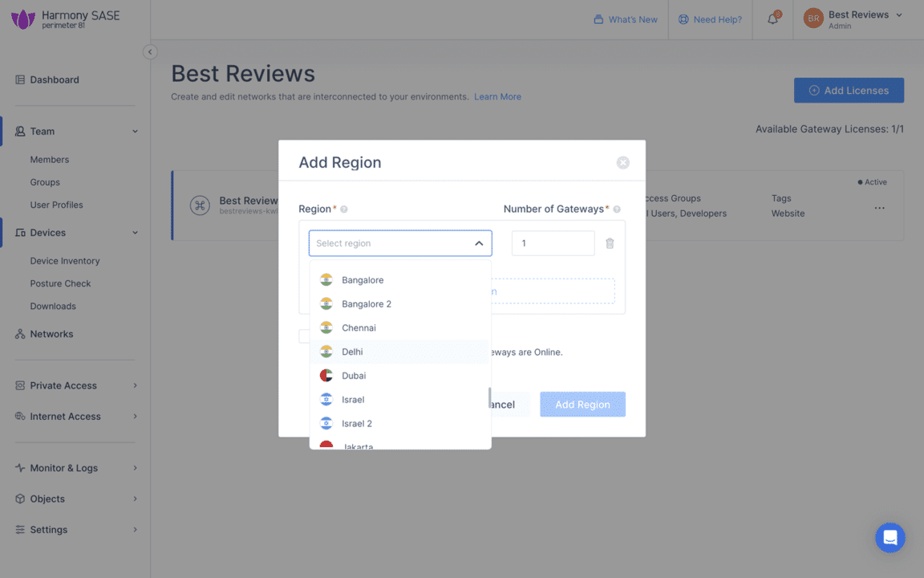The image size is (924, 578).
Task: Click the Add Licenses button
Action: pos(849,91)
